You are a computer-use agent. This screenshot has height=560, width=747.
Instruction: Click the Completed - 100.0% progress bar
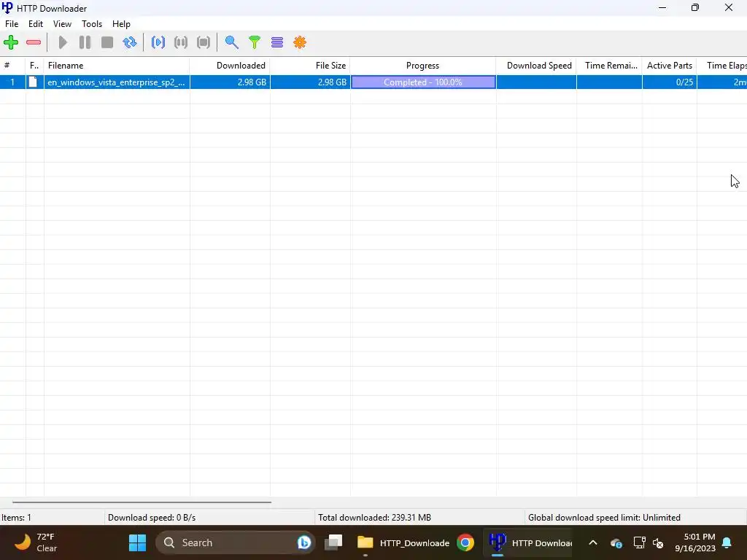tap(423, 82)
